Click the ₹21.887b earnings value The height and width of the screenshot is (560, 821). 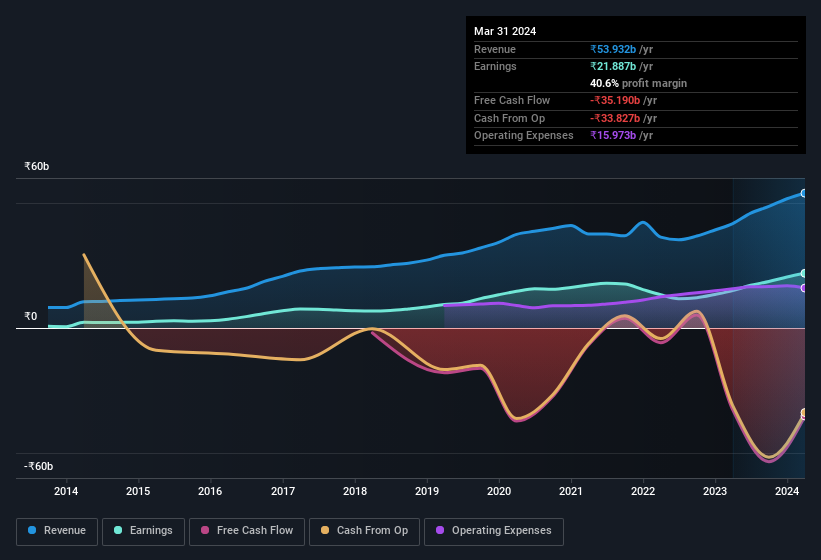point(613,66)
